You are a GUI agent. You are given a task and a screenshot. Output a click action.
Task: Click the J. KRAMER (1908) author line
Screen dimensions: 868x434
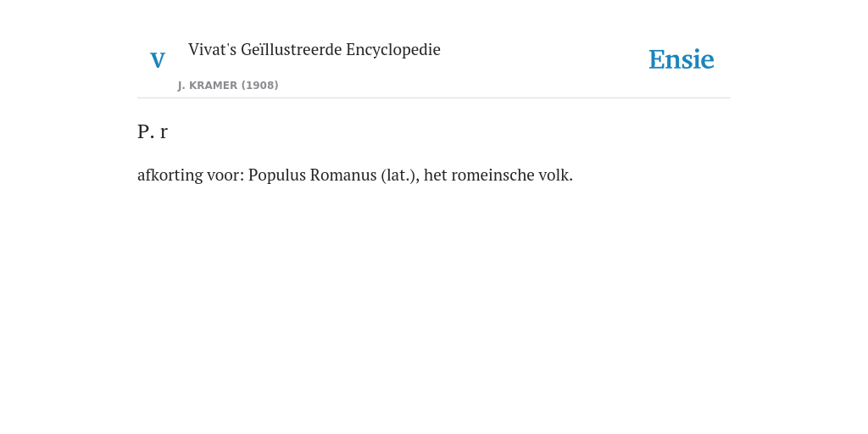click(228, 86)
